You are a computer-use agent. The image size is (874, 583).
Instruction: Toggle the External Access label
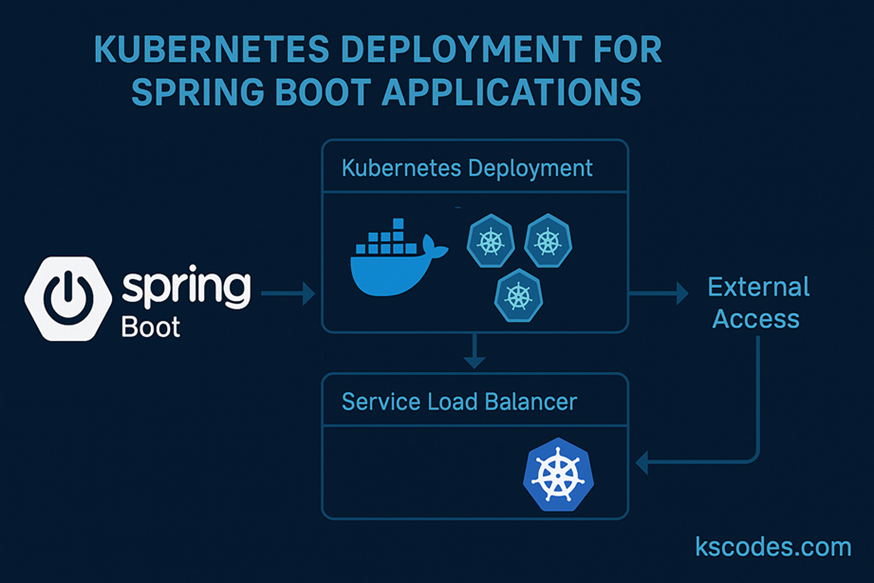pyautogui.click(x=759, y=303)
